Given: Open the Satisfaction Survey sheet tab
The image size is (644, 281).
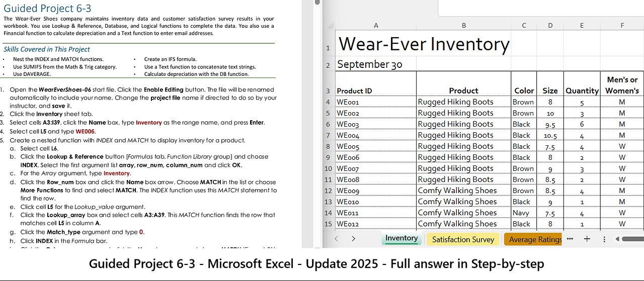Looking at the screenshot, I should point(463,239).
